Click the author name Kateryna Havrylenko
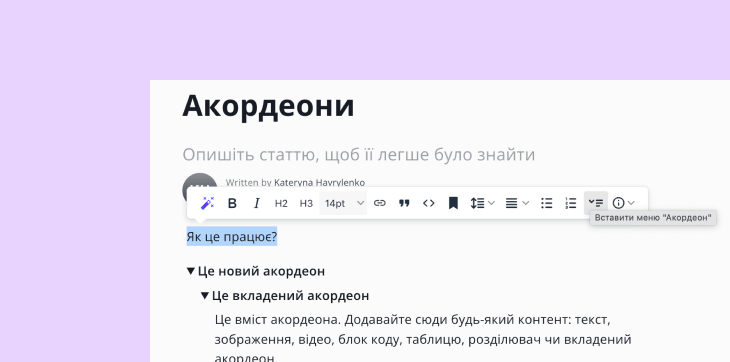Viewport: 730px width, 362px height. tap(319, 182)
